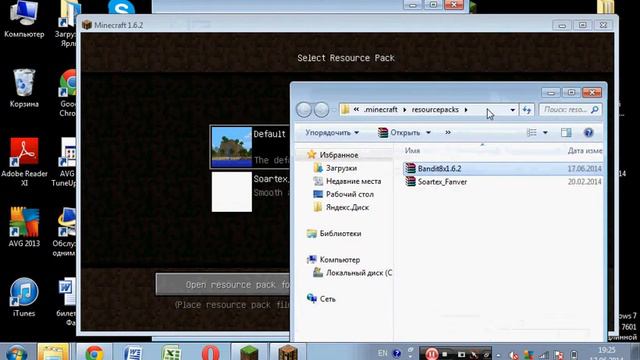Expand the arrow after the resourcepacks breadcrumb
Screen dimensions: 640x360
466,110
